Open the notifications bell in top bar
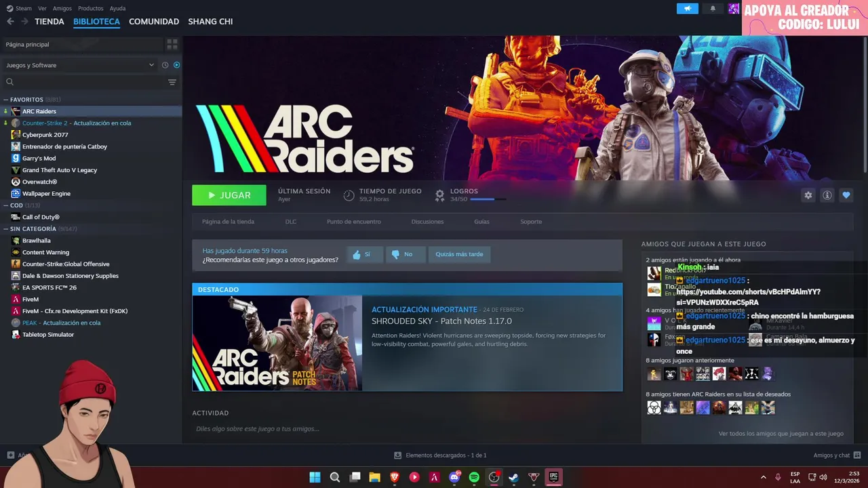 click(713, 8)
